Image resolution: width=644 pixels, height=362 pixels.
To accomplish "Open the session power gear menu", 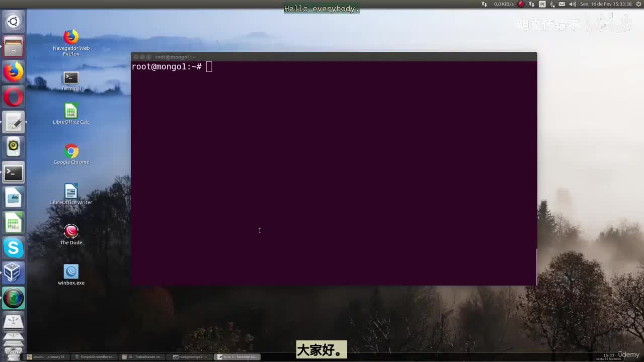I will coord(638,4).
